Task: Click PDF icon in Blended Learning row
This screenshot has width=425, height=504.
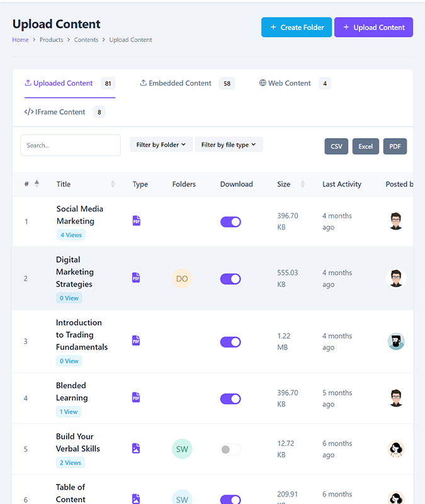Action: [136, 398]
